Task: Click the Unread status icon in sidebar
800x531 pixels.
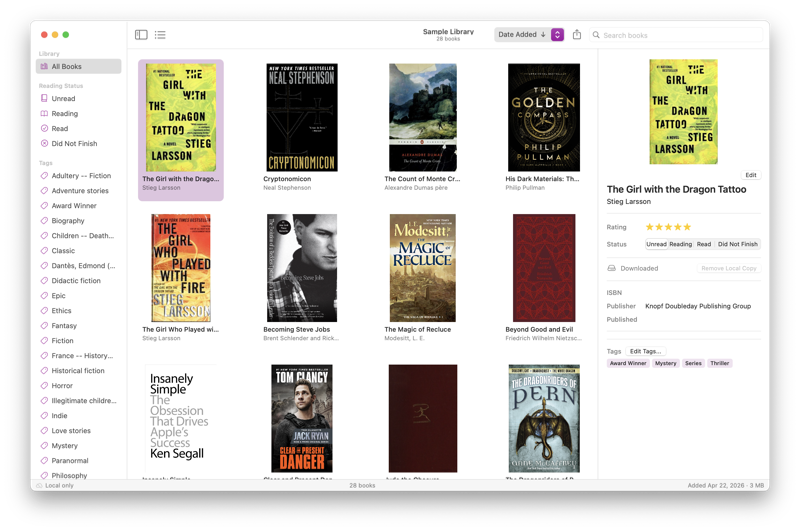Action: click(x=44, y=98)
